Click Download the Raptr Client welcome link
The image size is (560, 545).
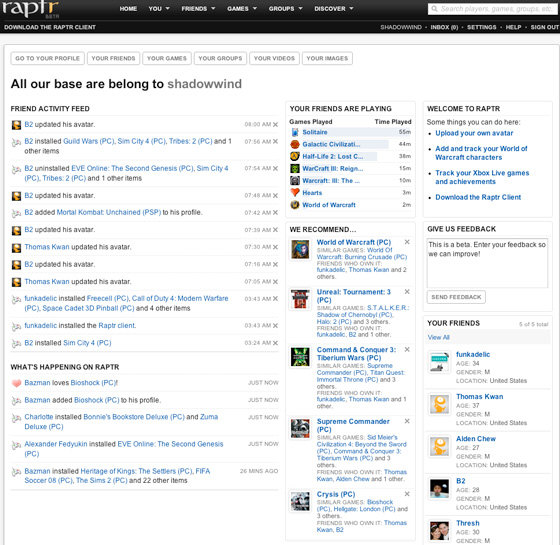478,197
